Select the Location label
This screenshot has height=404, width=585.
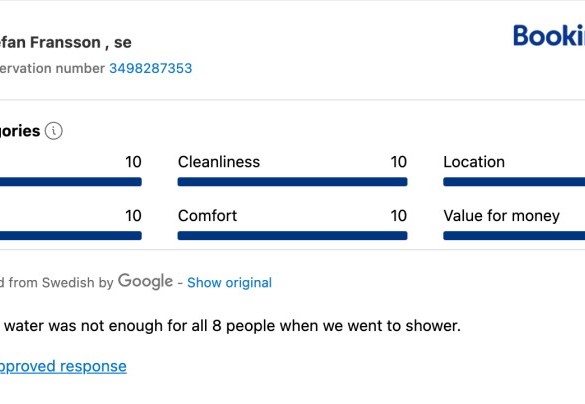coord(474,162)
